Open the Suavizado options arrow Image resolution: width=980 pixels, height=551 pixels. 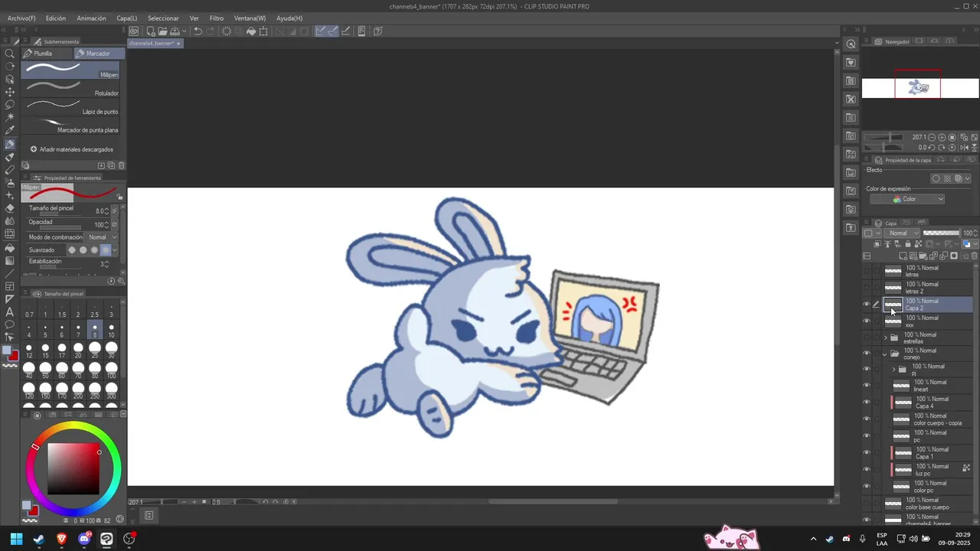click(x=115, y=250)
